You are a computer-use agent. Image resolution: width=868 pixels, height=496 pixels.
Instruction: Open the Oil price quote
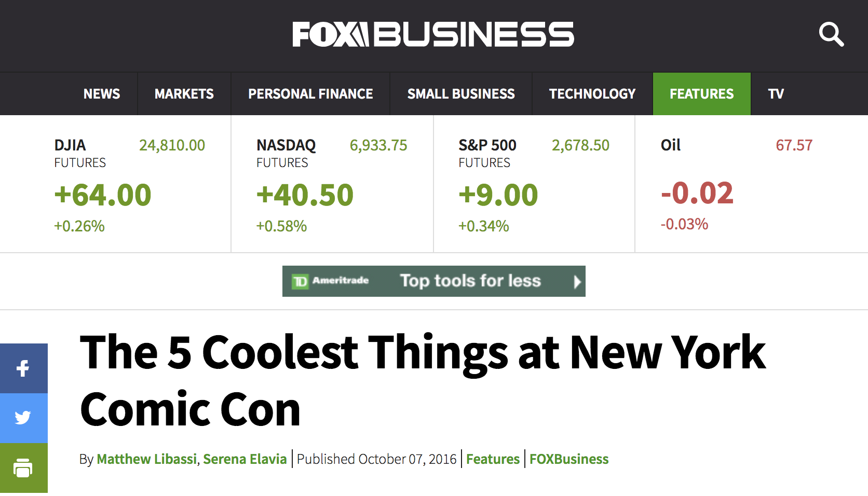(671, 145)
